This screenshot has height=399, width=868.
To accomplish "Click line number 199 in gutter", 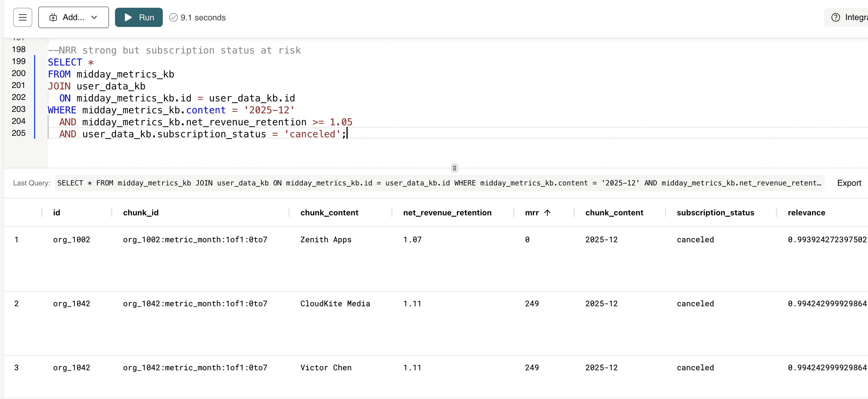I will pos(19,61).
